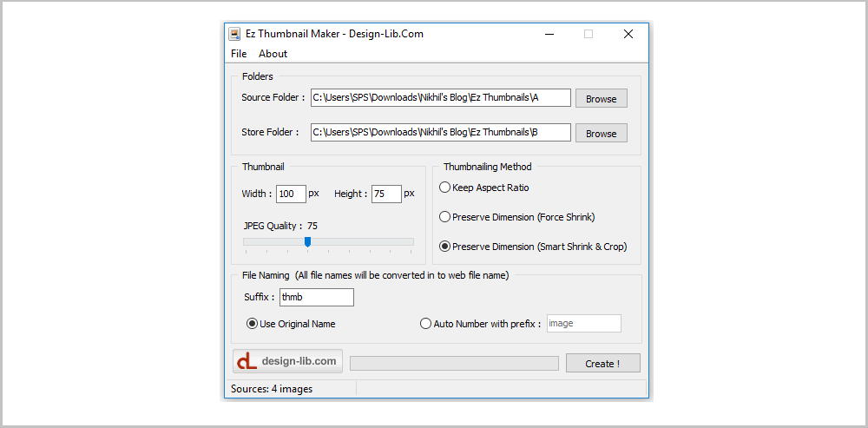
Task: Click 'Sources: 4 images' status text
Action: [x=271, y=389]
